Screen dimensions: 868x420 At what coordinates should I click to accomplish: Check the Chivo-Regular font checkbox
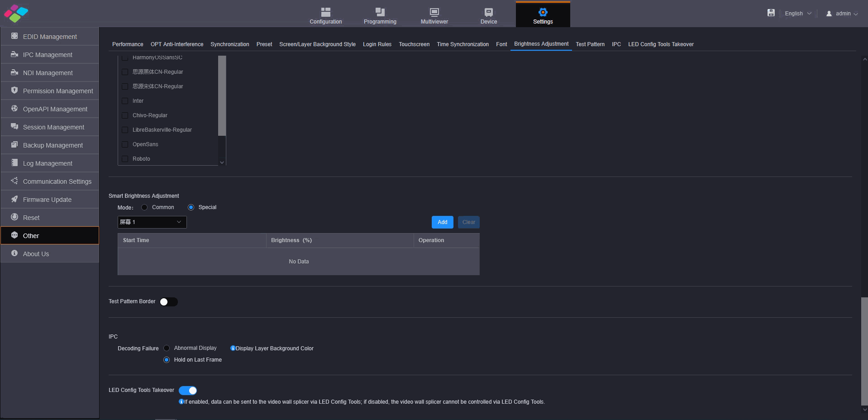pos(125,115)
